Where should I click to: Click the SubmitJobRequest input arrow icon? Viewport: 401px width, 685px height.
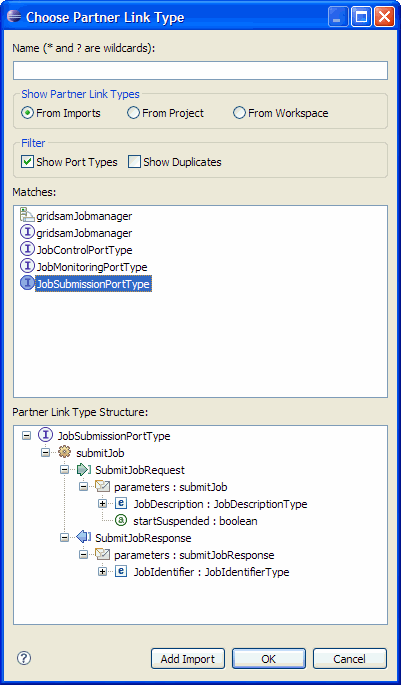pos(83,470)
